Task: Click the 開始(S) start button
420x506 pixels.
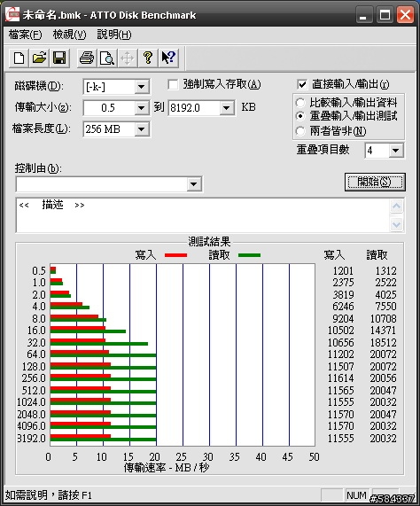Action: pyautogui.click(x=375, y=182)
